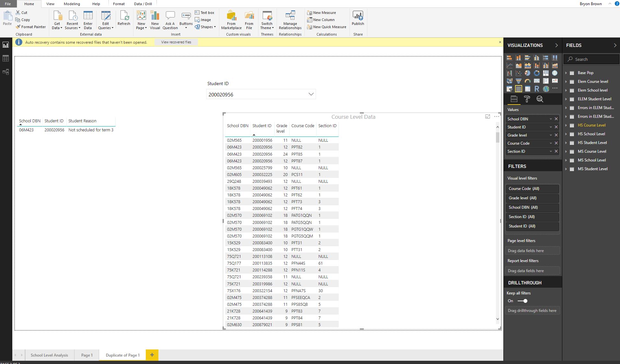The image size is (620, 364).
Task: Pick the Gauge visualization icon
Action: coord(528,81)
